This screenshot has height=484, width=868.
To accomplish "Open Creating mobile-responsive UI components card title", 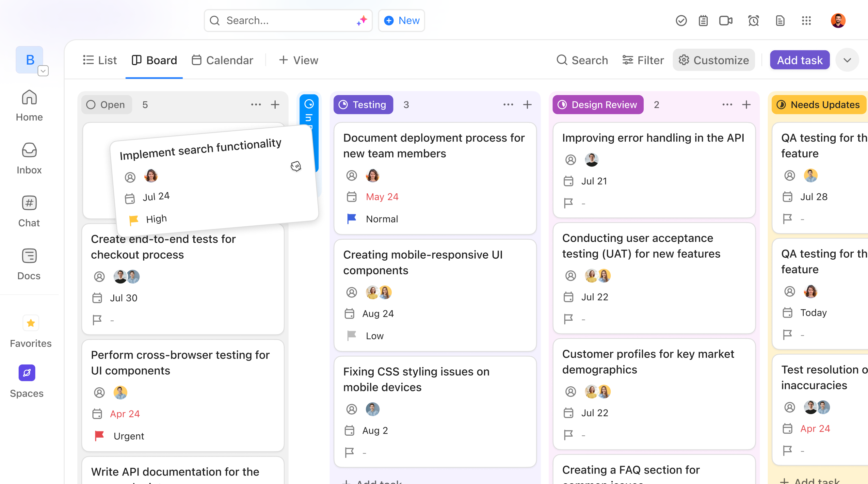I will tap(423, 262).
